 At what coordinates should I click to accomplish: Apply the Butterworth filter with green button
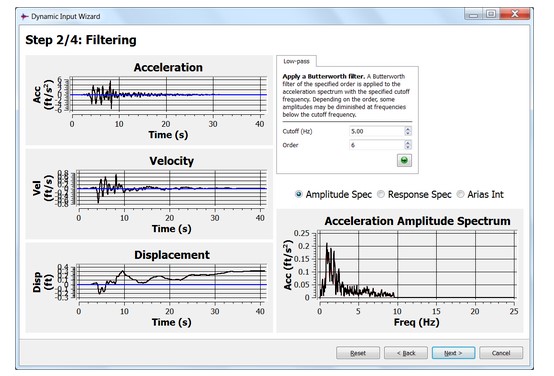(404, 160)
